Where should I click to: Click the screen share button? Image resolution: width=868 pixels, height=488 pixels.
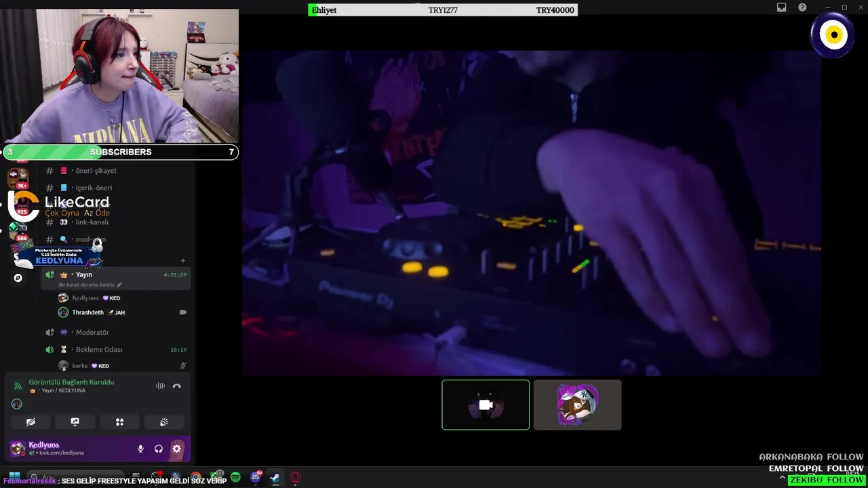point(75,422)
